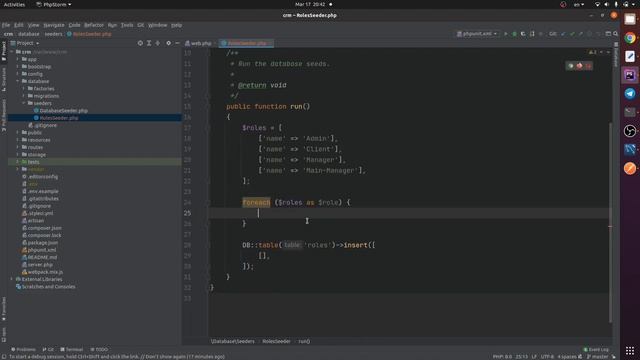Open Postman from Ubuntu dock
The image size is (640, 360).
coord(630,168)
